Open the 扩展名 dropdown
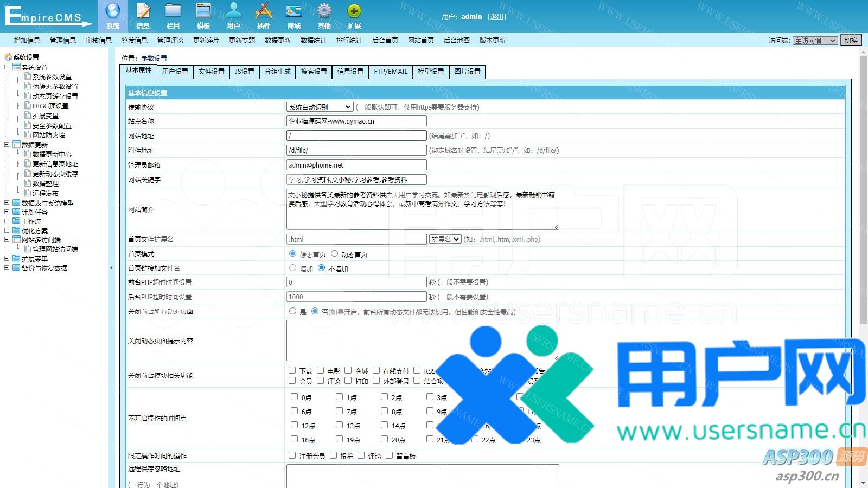This screenshot has width=868, height=488. point(445,239)
